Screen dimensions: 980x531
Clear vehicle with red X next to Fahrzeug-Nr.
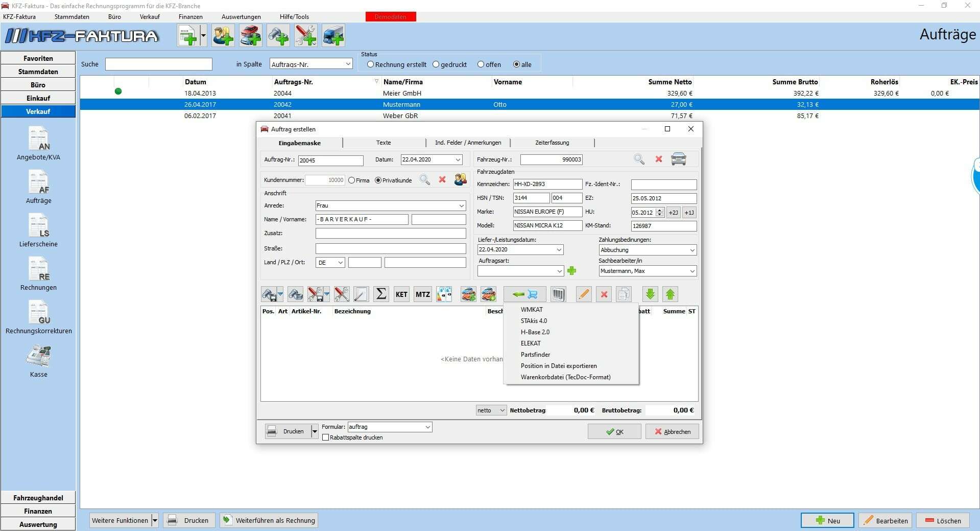tap(659, 159)
